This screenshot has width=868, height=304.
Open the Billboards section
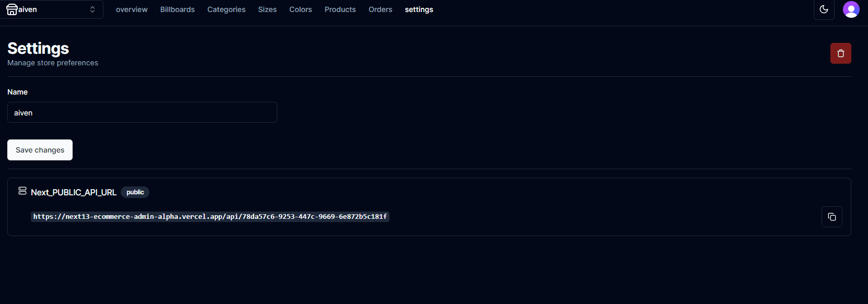click(178, 9)
